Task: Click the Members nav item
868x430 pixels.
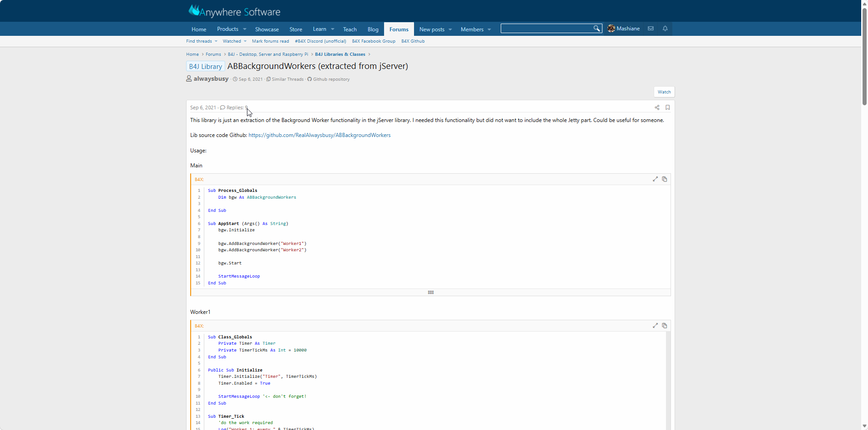Action: 472,29
